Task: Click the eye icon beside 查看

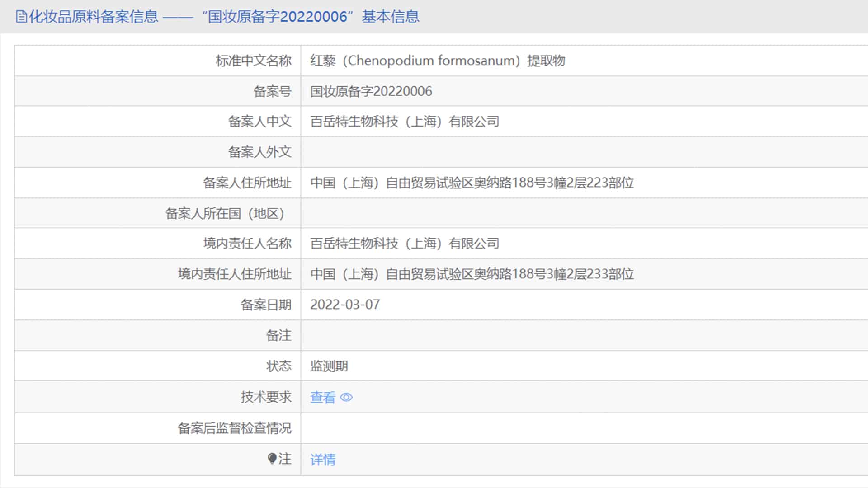Action: pyautogui.click(x=346, y=397)
